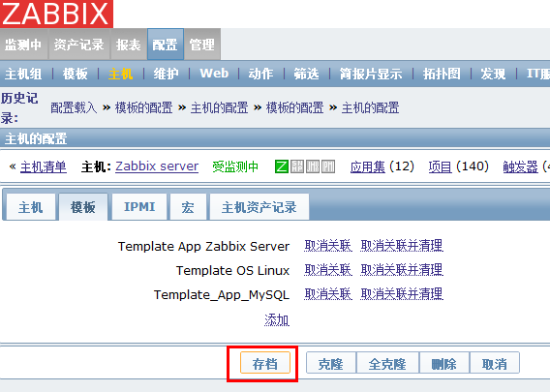
Task: Go to Web submenu
Action: click(214, 74)
